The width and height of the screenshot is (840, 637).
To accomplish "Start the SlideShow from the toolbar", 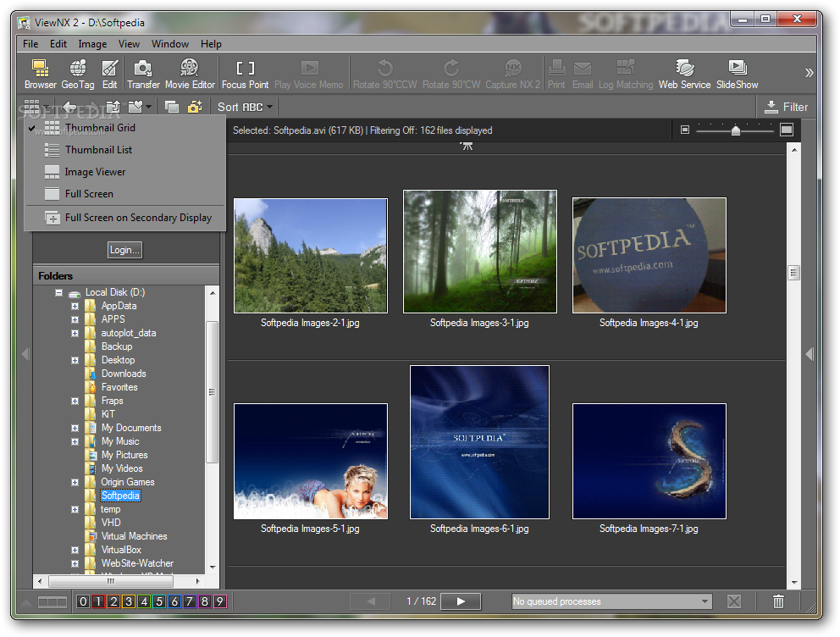I will pos(738,74).
